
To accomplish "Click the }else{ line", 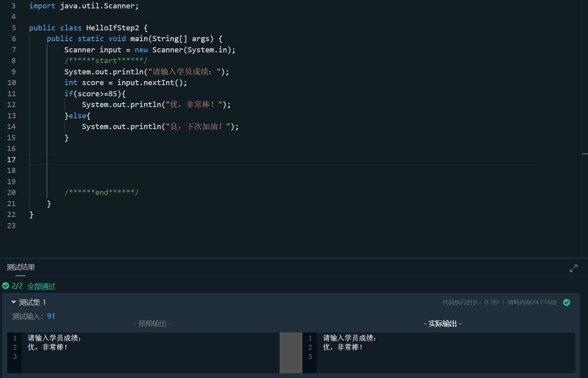I will 78,116.
